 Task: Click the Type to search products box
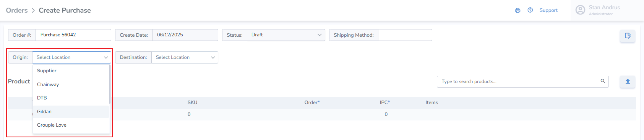pos(520,81)
